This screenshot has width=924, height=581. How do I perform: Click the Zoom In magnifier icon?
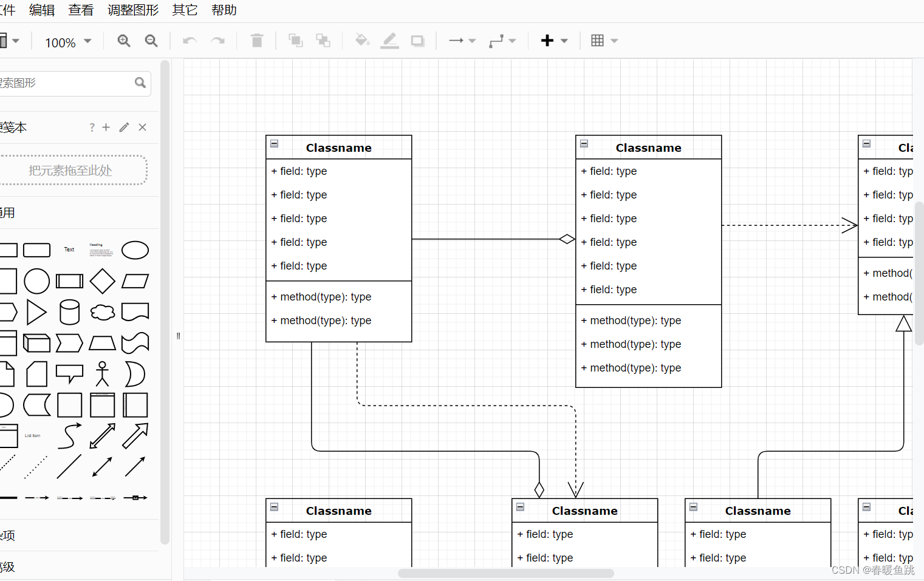coord(123,41)
